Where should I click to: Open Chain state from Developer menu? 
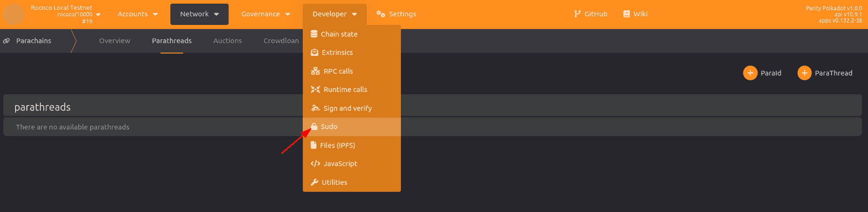(x=352, y=34)
